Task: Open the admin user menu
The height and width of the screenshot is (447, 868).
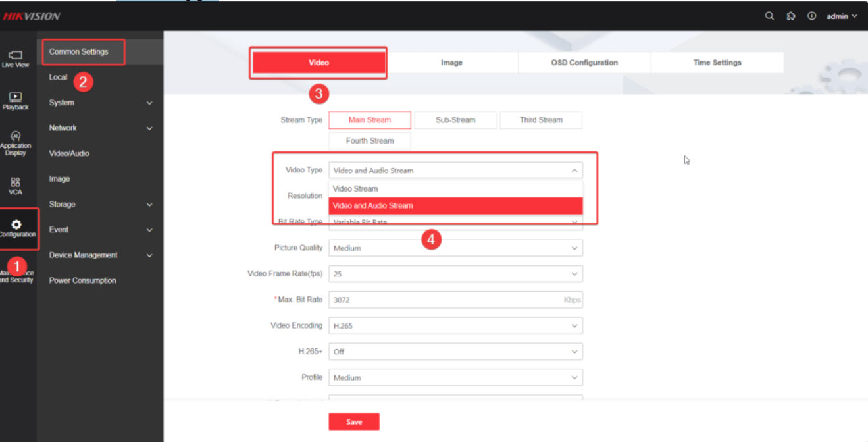Action: click(x=842, y=16)
